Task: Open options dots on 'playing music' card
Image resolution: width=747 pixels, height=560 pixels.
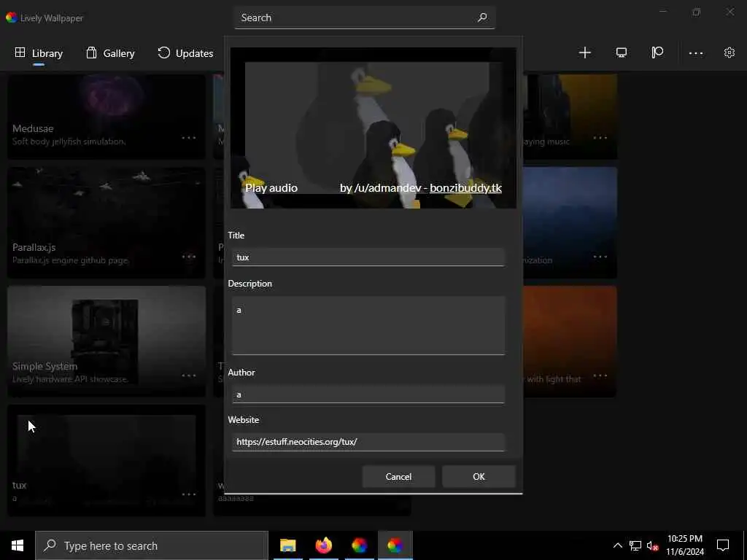Action: 600,138
